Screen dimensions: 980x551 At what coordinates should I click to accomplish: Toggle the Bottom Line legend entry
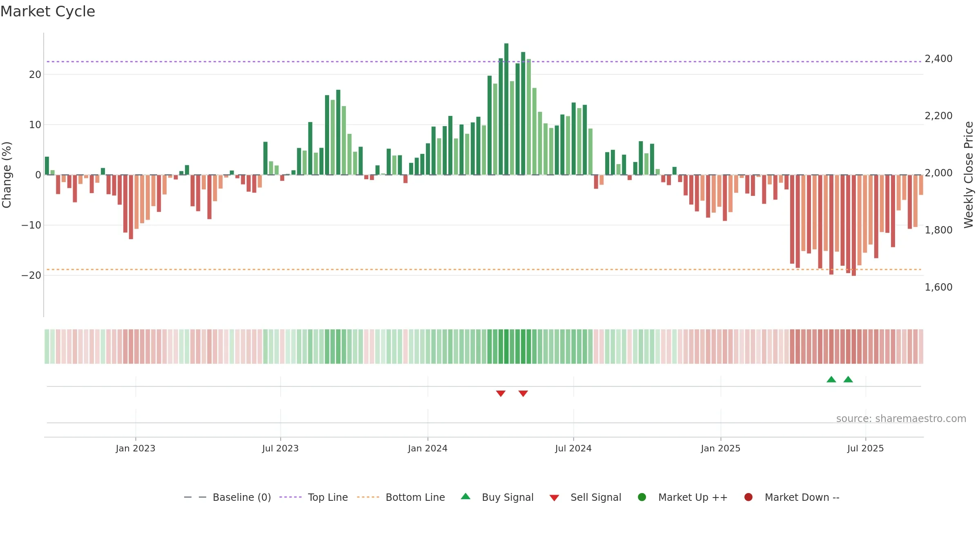tap(401, 497)
